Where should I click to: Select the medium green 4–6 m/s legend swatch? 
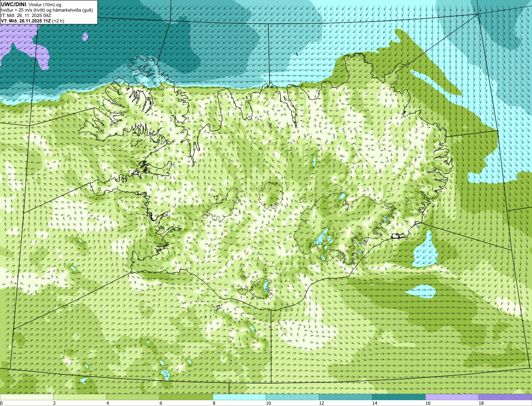(133, 397)
